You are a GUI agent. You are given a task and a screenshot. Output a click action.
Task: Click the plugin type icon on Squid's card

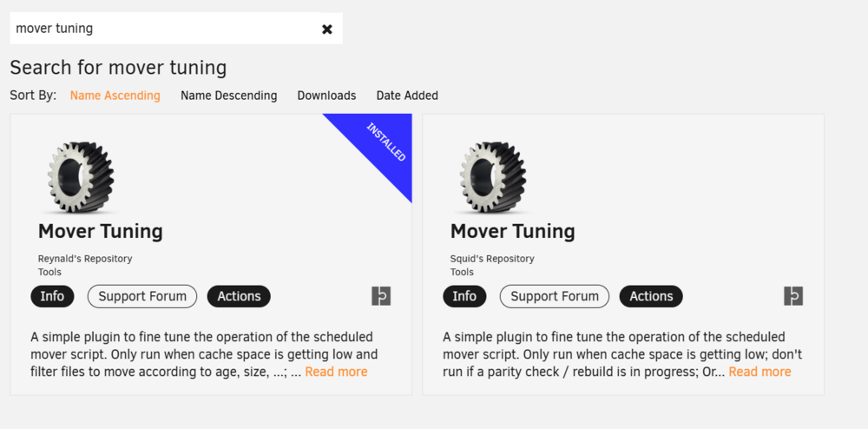793,296
